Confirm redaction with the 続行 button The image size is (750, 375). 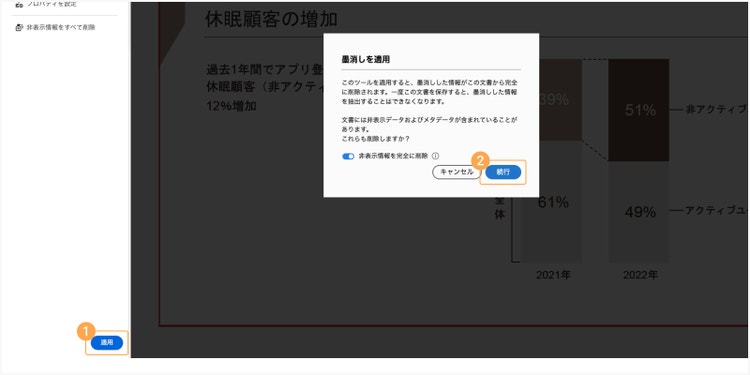tap(503, 172)
